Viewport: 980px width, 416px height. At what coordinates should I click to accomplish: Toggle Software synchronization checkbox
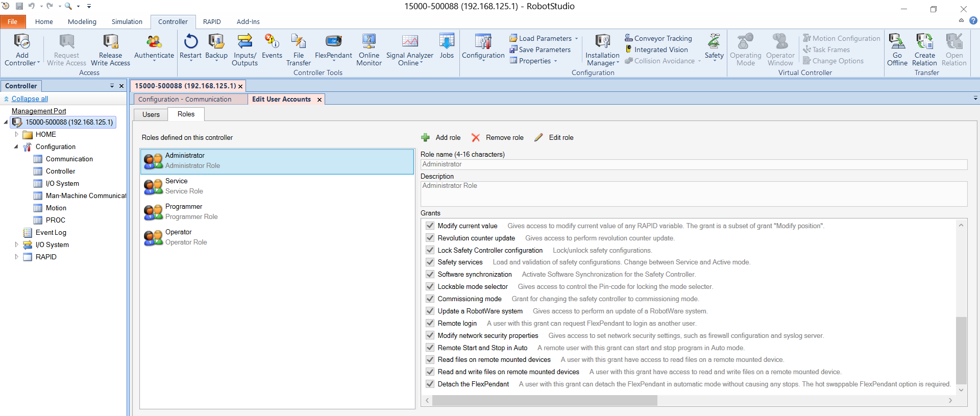(430, 274)
